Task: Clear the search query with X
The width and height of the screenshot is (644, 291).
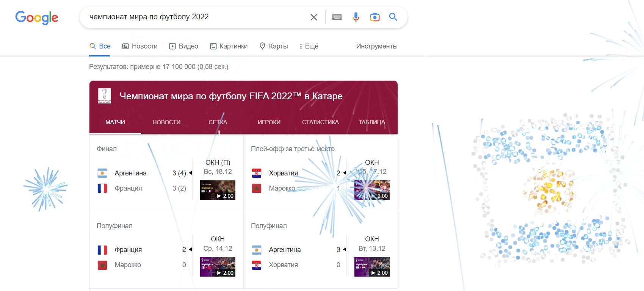Action: point(313,17)
